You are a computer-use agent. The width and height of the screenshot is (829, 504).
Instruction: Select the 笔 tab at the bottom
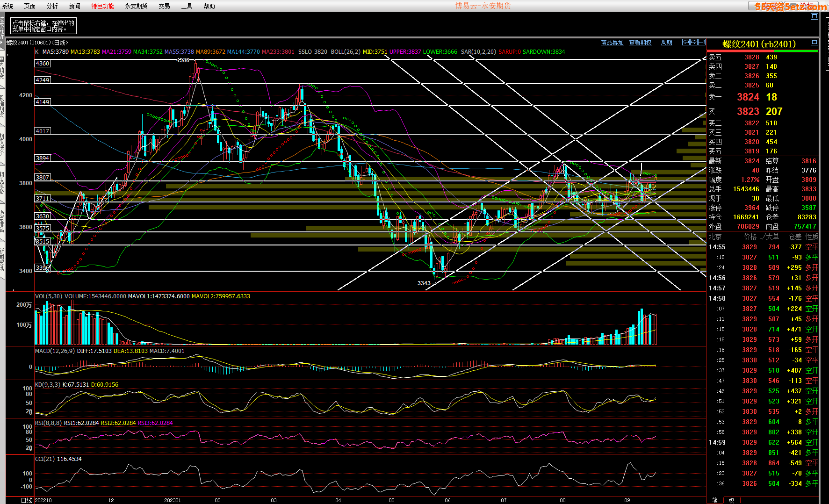click(x=714, y=500)
